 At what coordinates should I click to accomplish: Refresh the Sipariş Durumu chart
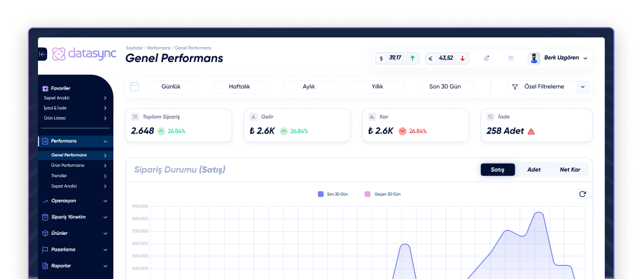tap(582, 194)
